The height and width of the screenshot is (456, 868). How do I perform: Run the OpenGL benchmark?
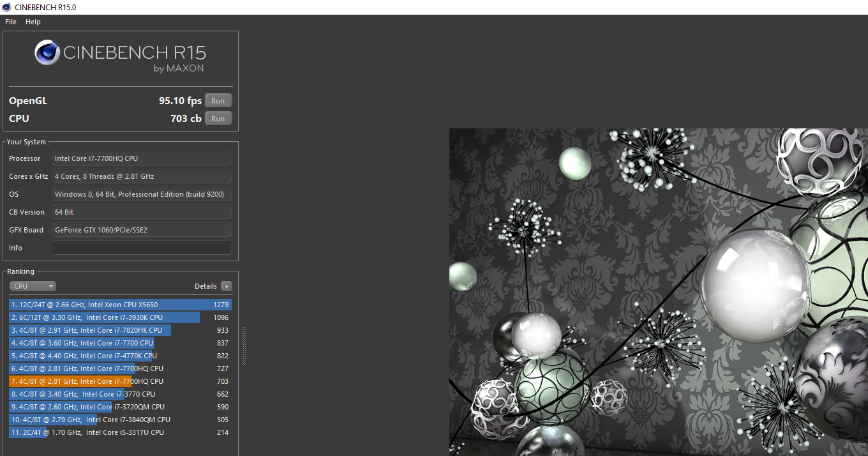pos(218,100)
